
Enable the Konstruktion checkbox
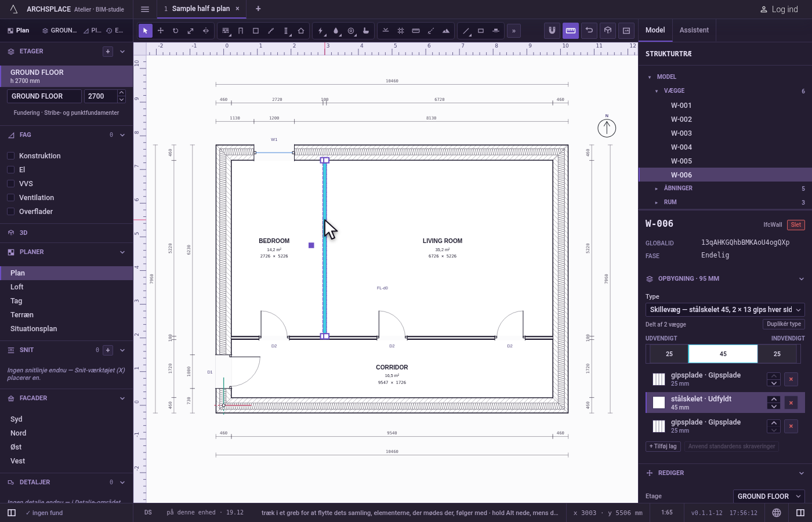[10, 155]
